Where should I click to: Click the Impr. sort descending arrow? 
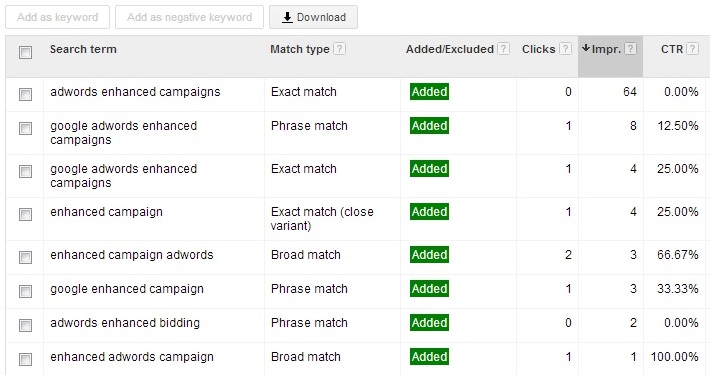click(586, 48)
